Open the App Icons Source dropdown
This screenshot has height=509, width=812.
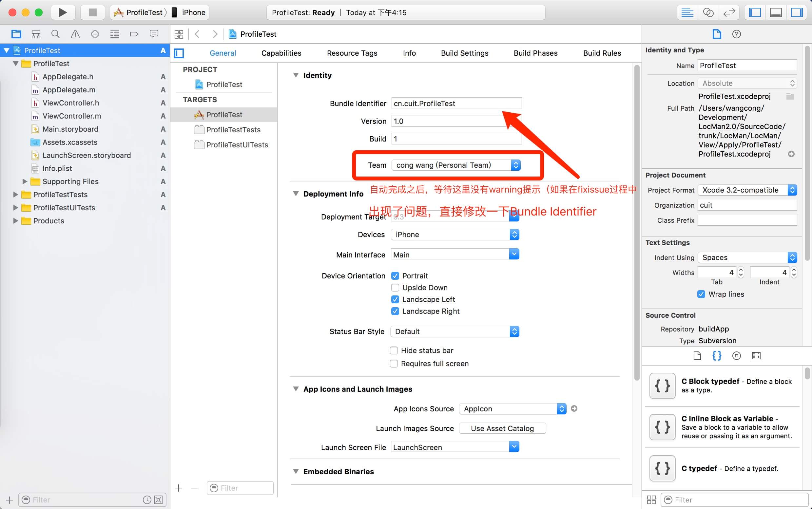[512, 409]
